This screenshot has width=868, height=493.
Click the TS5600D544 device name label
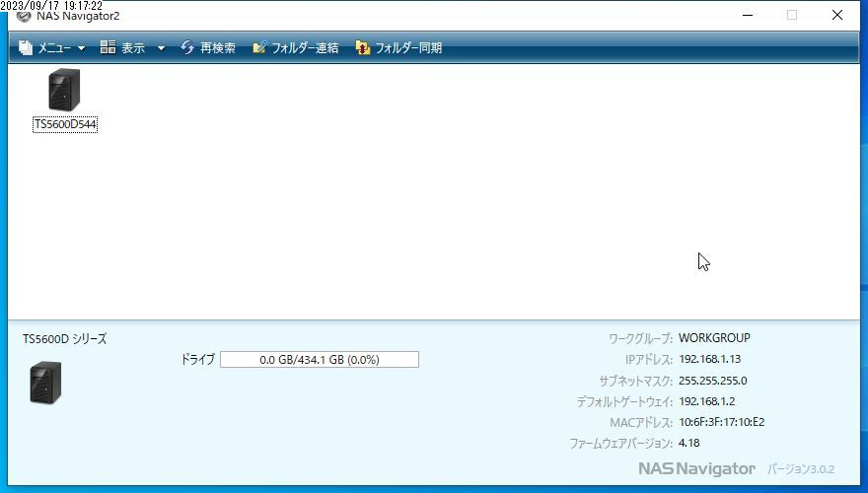click(x=65, y=124)
